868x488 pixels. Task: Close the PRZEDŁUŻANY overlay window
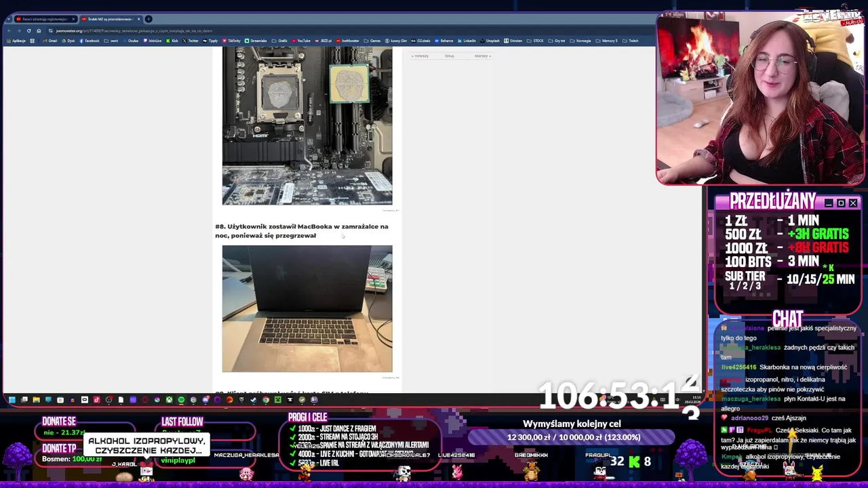tap(853, 203)
